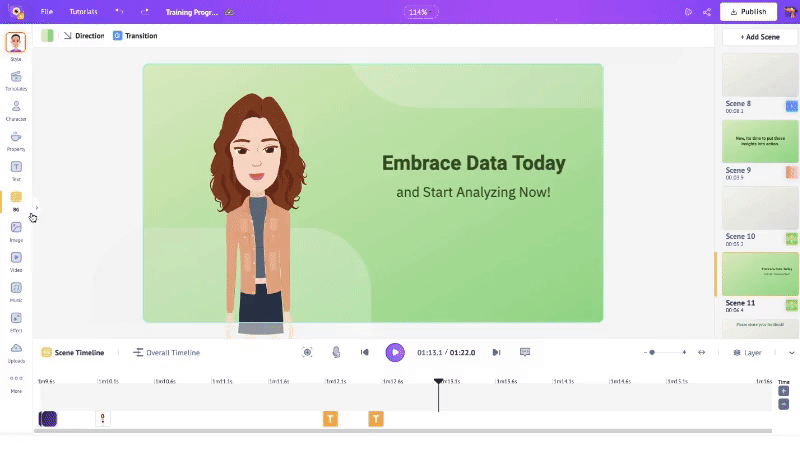Viewport: 800px width, 450px height.
Task: Click the Publish button
Action: [748, 12]
